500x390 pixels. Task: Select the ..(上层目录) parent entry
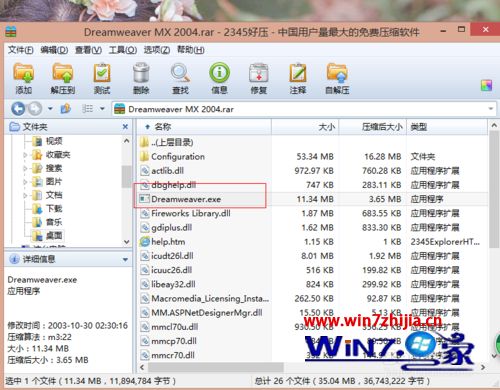[x=172, y=143]
